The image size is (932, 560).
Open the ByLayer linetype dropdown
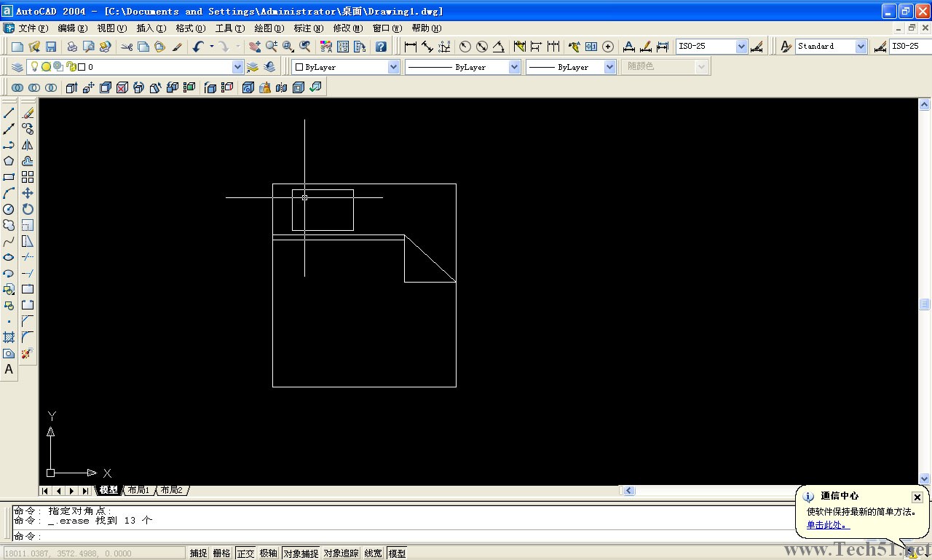[515, 67]
